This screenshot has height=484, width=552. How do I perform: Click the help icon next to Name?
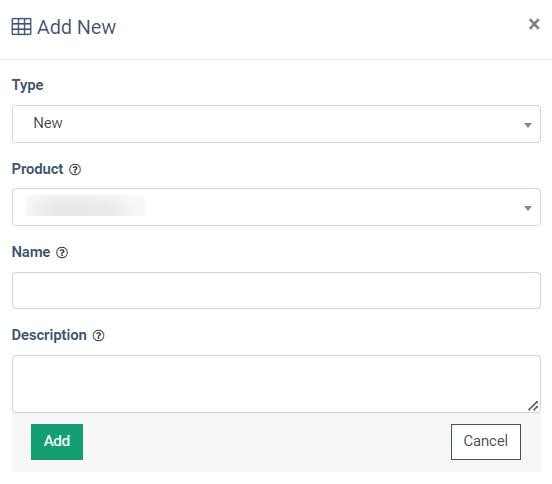tap(62, 252)
